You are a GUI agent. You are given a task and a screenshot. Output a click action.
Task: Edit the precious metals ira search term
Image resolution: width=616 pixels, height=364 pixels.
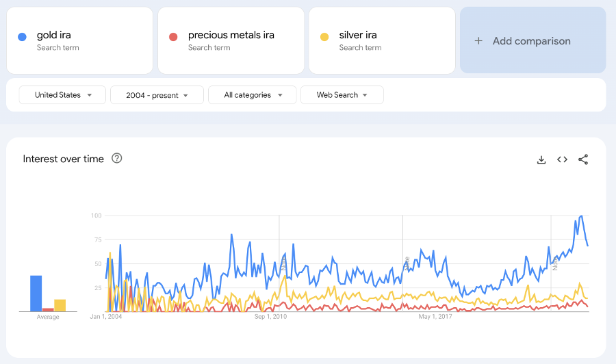pyautogui.click(x=231, y=35)
